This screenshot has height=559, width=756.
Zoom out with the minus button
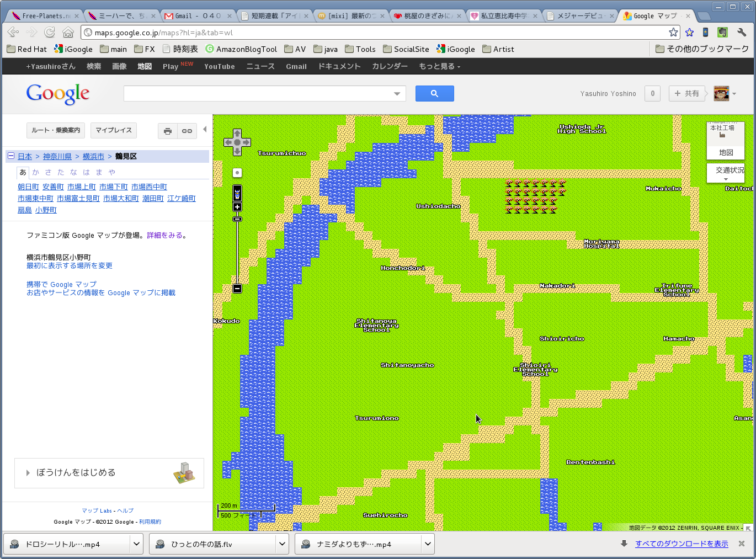[237, 289]
